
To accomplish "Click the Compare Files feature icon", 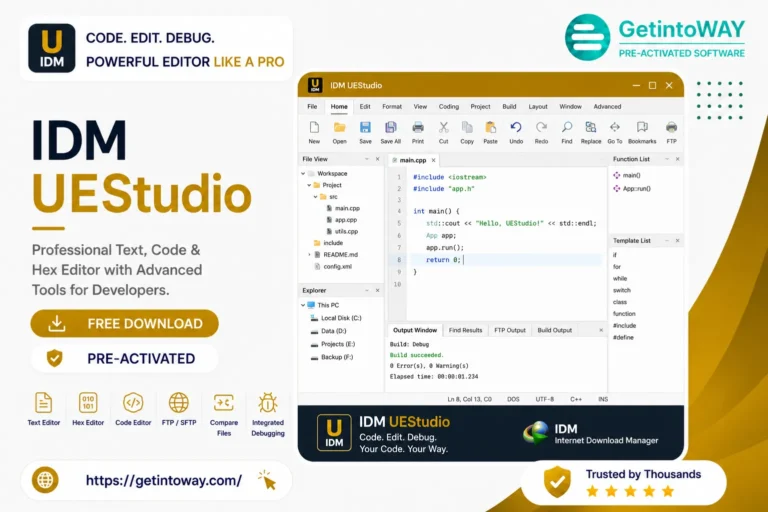I will pyautogui.click(x=224, y=403).
